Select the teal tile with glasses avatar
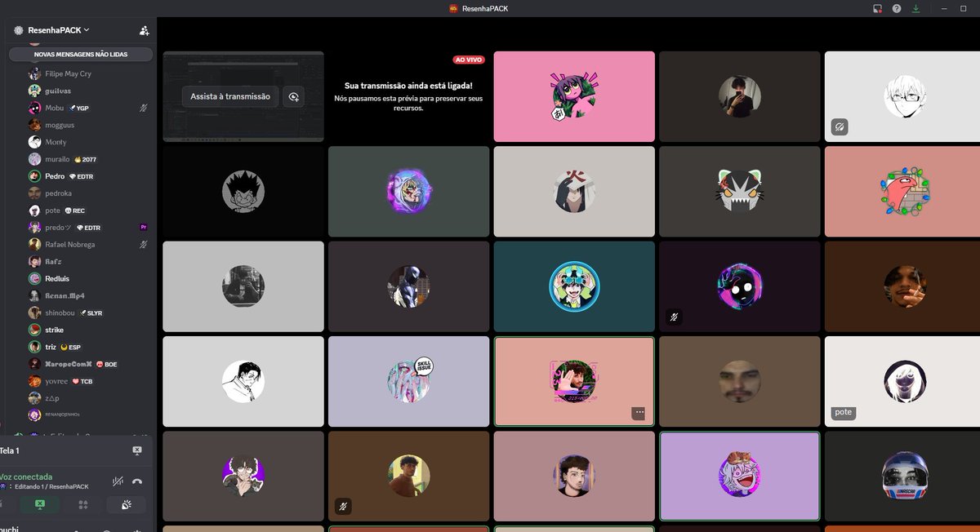 574,286
